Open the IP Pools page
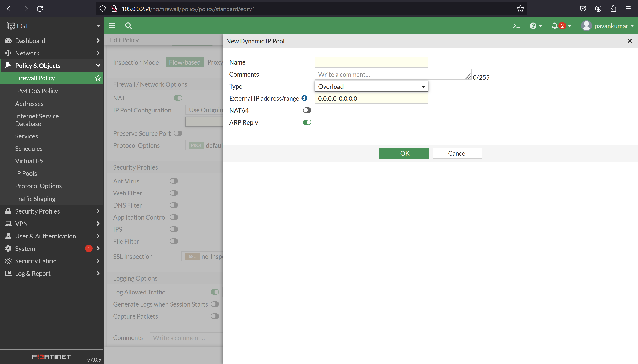Image resolution: width=638 pixels, height=364 pixels. pos(26,173)
